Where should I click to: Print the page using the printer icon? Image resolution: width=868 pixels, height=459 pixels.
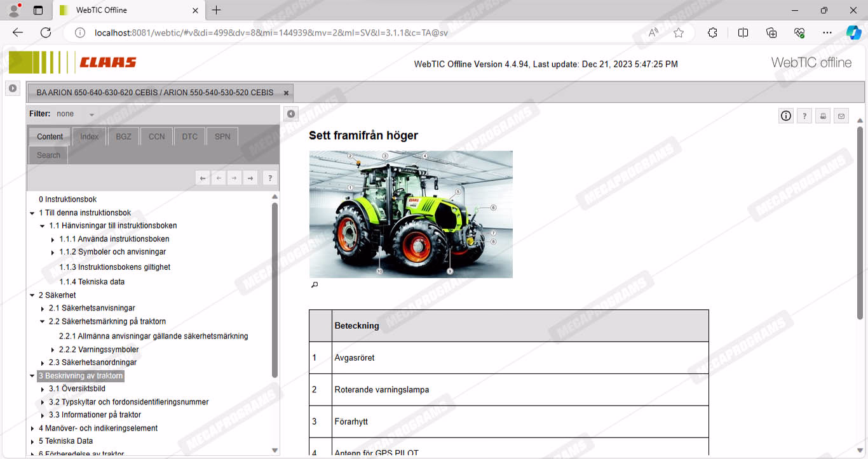(x=823, y=116)
